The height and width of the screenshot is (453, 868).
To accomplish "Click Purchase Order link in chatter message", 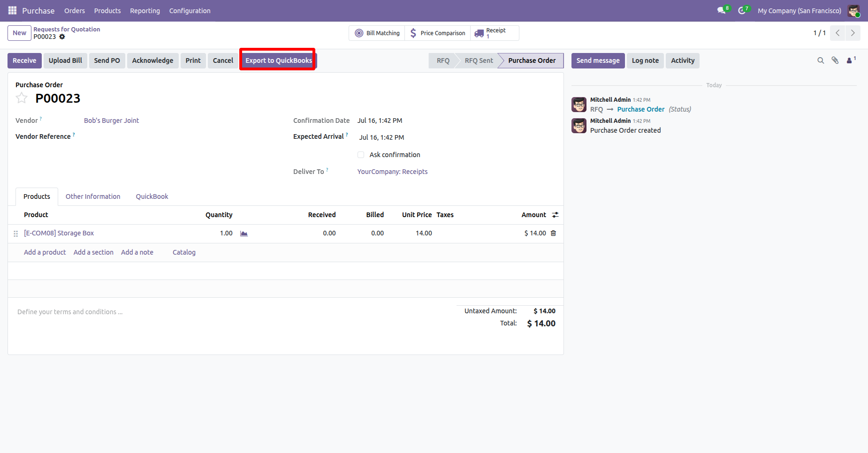I will [x=641, y=109].
